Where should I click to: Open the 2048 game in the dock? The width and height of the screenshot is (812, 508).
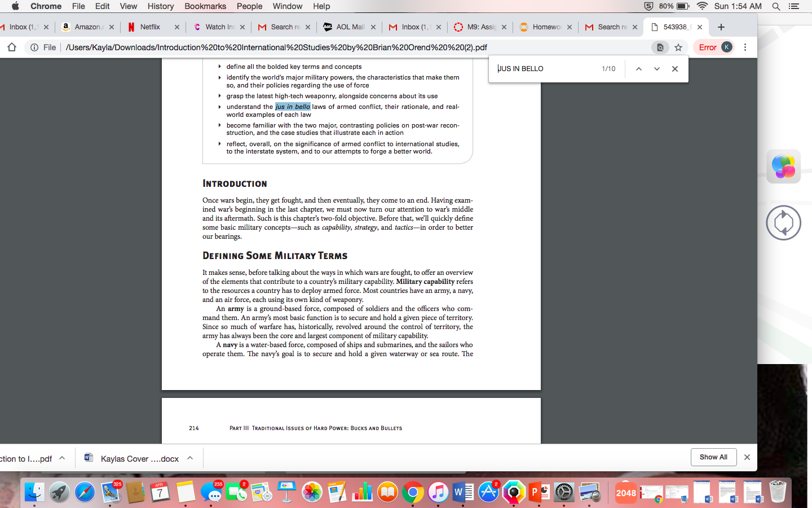pos(626,492)
